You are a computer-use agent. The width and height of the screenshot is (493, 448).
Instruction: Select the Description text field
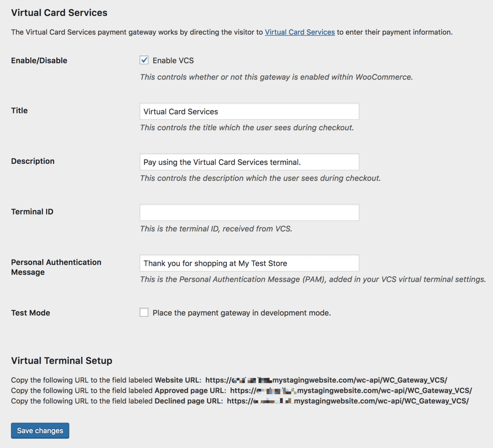[249, 162]
